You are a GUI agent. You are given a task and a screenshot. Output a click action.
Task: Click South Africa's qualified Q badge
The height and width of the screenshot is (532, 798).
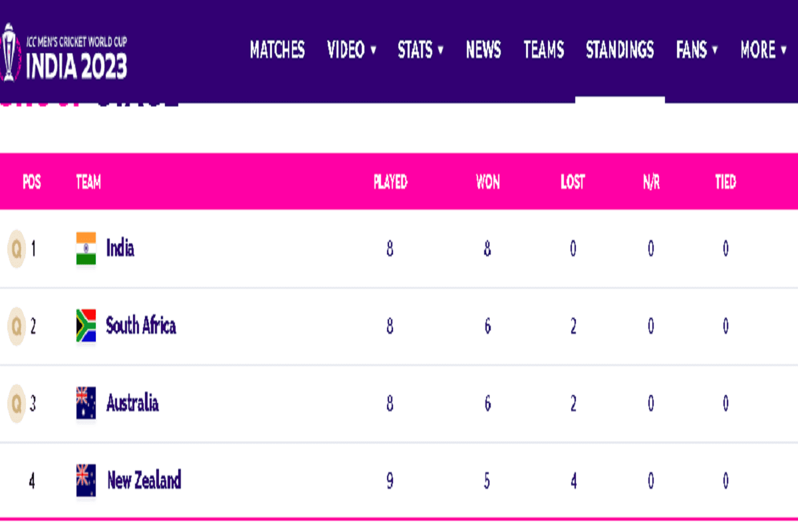coord(16,326)
